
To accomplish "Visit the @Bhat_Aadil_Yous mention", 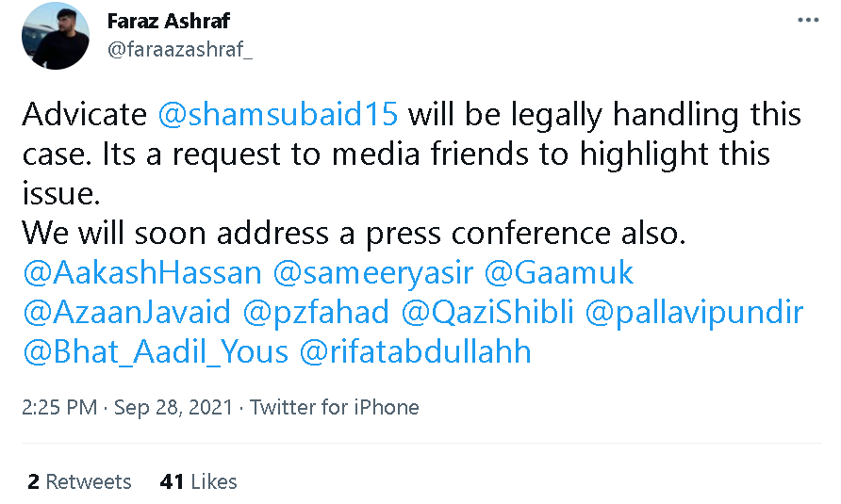I will coord(155,352).
